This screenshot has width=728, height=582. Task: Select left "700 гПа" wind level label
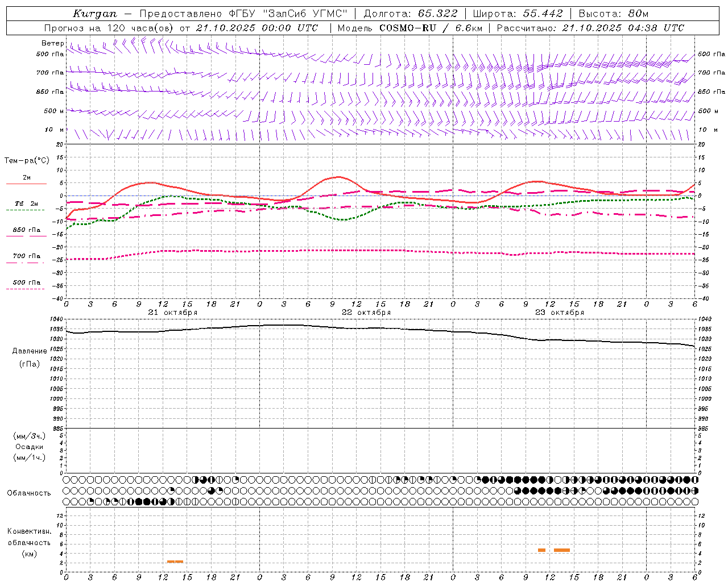tap(50, 73)
